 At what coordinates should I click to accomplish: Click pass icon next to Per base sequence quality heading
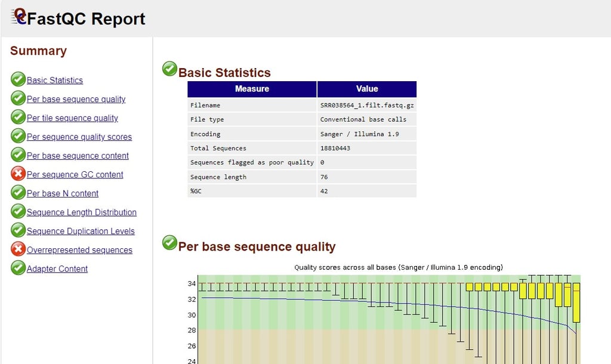(169, 242)
